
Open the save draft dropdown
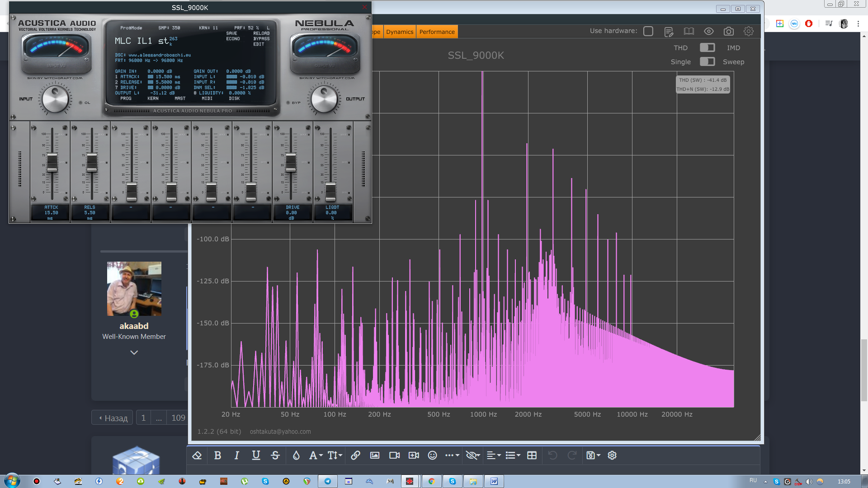593,455
